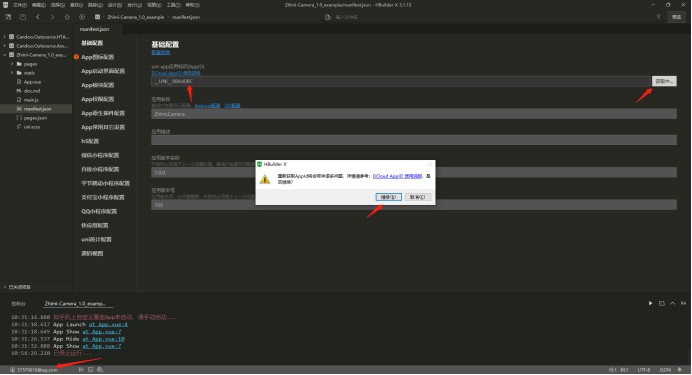
Task: Expand the static folder in project tree
Action: (12, 73)
